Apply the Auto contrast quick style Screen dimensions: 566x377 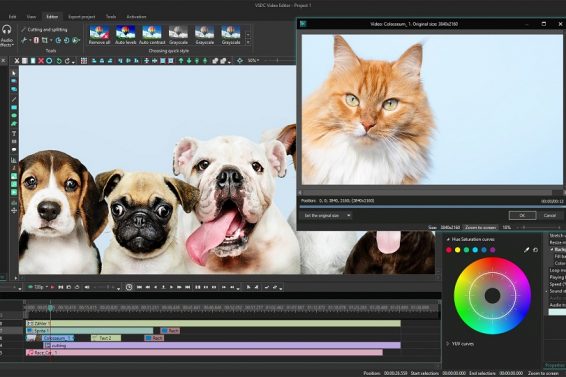point(152,35)
